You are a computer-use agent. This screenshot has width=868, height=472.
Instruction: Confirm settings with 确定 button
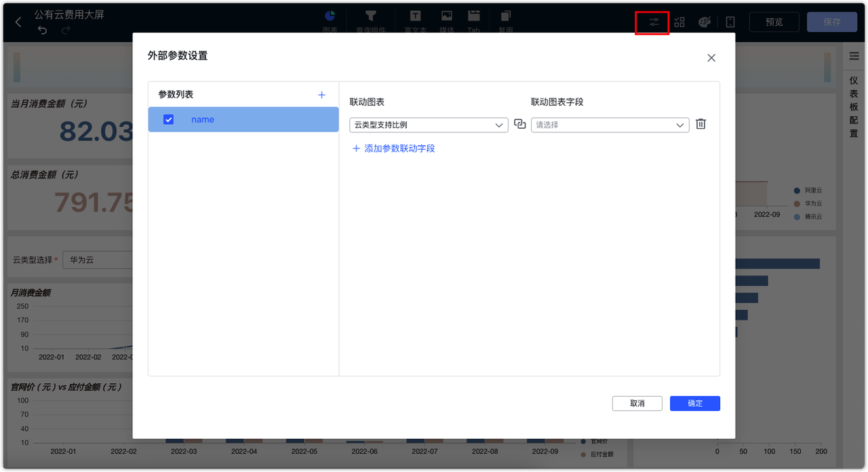(694, 404)
